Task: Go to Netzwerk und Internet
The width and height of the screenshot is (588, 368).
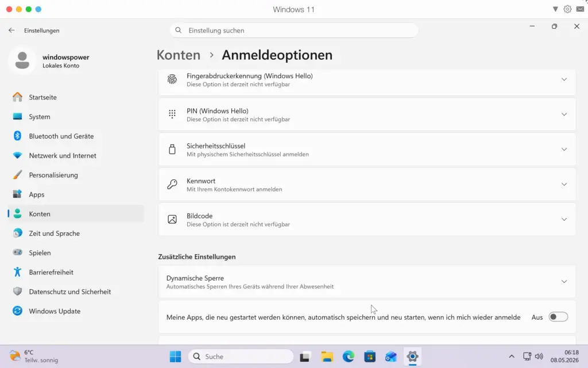Action: (76, 155)
